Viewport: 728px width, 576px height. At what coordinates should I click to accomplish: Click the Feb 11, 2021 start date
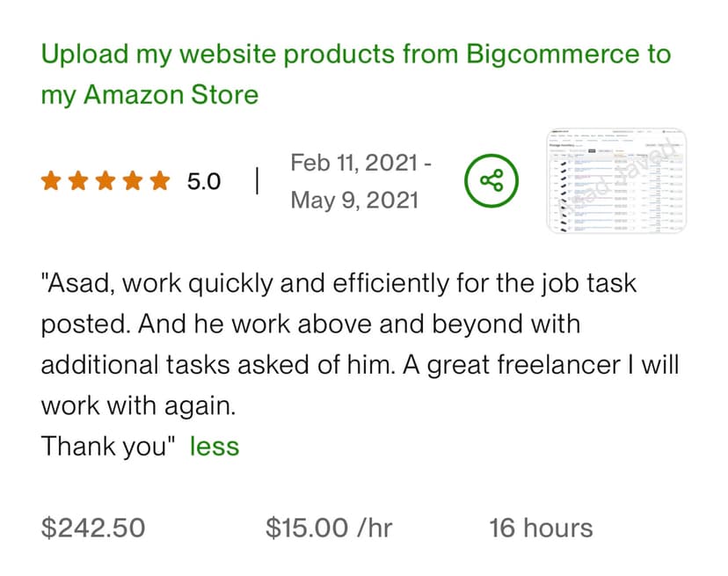pyautogui.click(x=361, y=164)
